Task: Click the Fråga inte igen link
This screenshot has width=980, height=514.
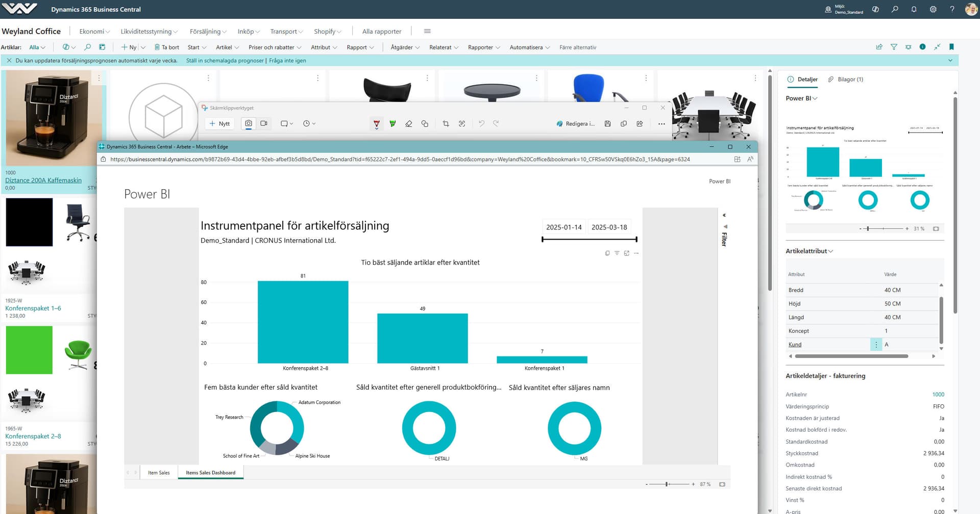Action: point(287,60)
